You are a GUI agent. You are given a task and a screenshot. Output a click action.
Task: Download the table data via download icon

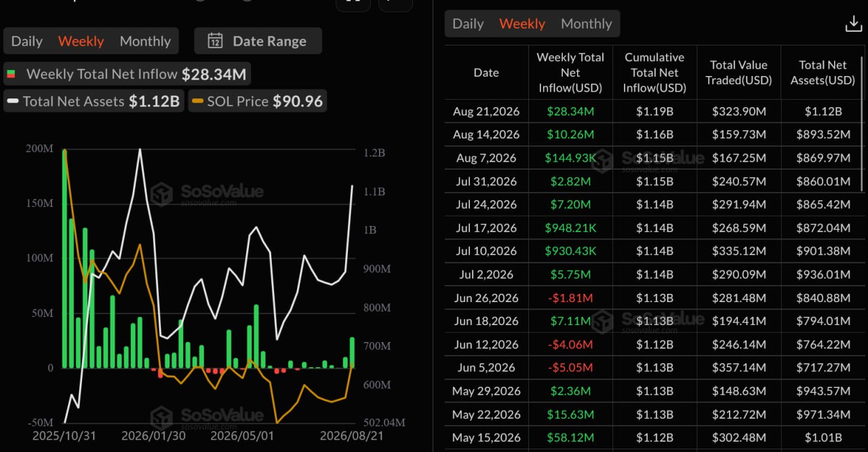click(x=853, y=24)
